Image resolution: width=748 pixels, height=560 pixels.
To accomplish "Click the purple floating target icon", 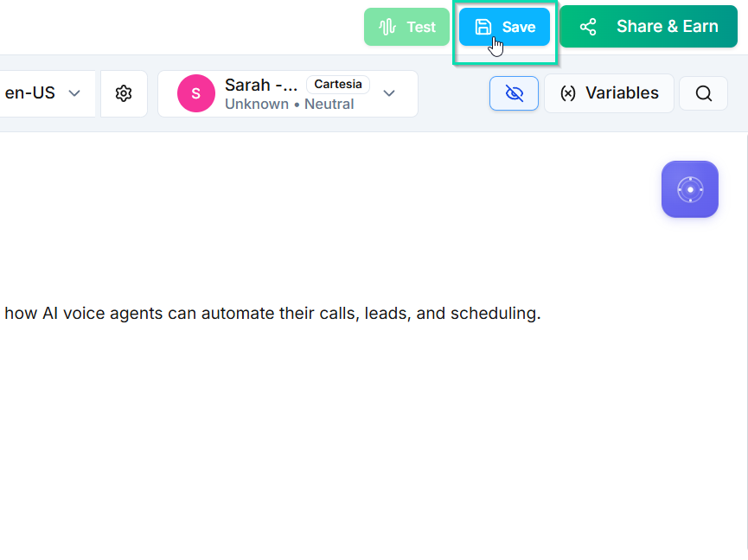I will coord(689,189).
